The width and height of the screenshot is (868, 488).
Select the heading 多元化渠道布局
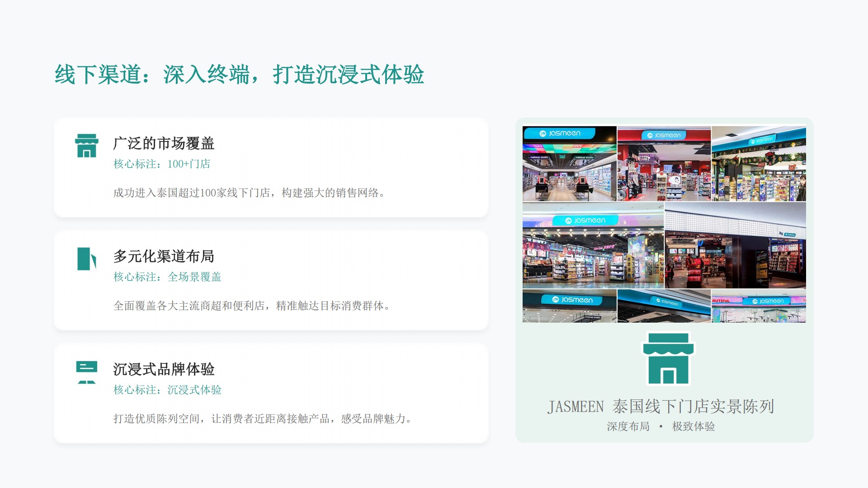[x=164, y=256]
